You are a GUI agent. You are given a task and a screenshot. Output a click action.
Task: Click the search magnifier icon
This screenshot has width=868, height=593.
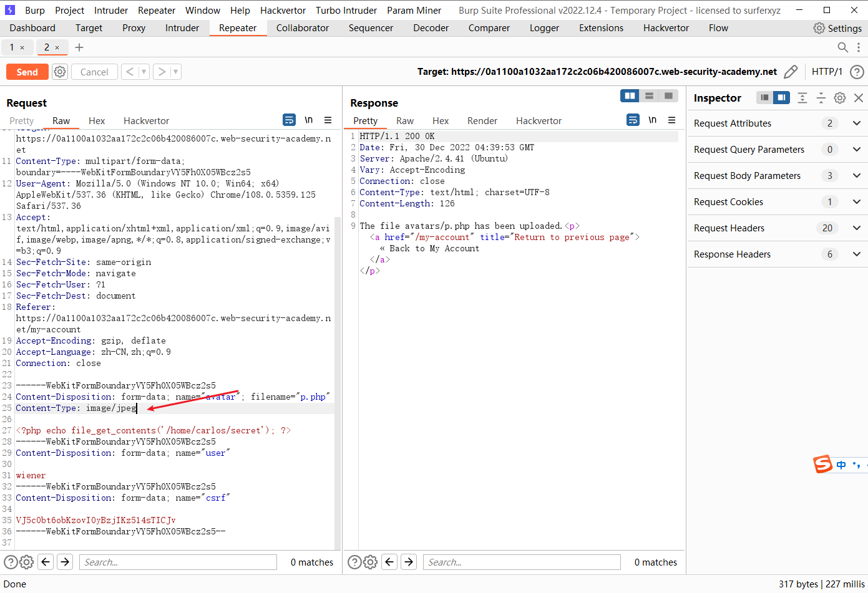pos(842,47)
